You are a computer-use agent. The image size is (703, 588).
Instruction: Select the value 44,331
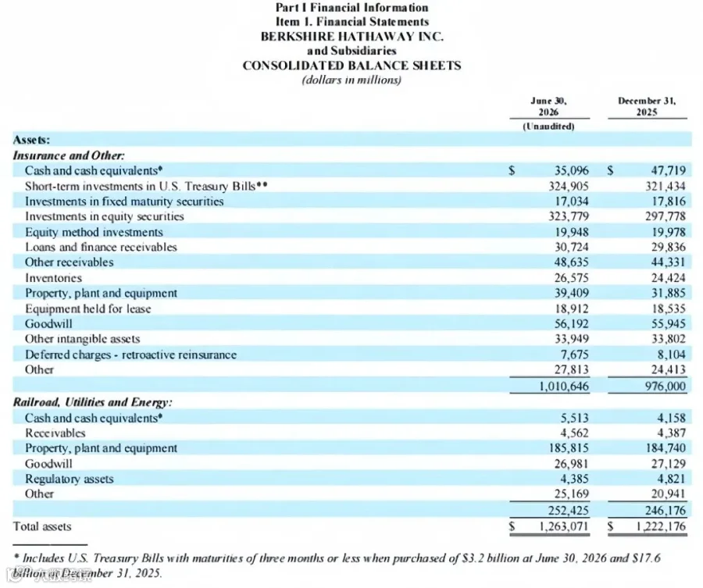668,262
